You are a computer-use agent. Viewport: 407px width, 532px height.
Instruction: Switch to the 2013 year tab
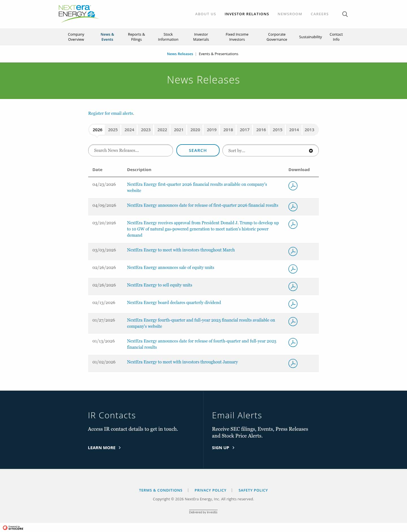click(x=309, y=130)
